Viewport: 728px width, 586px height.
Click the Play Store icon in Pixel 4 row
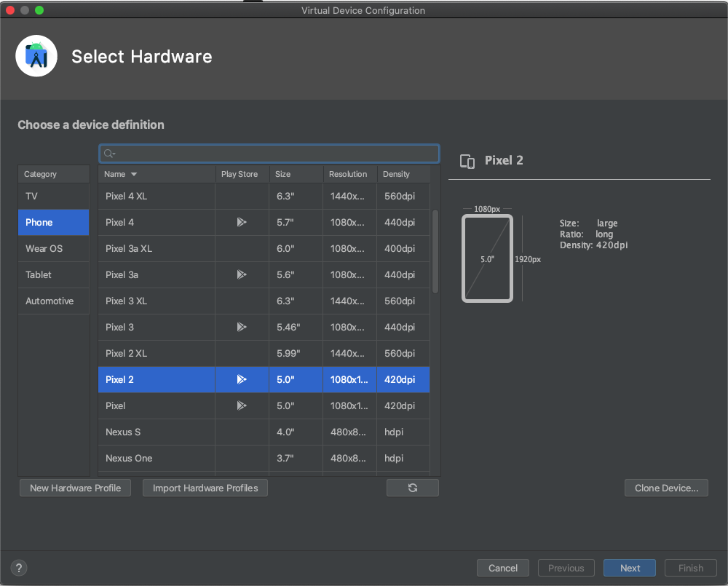242,223
